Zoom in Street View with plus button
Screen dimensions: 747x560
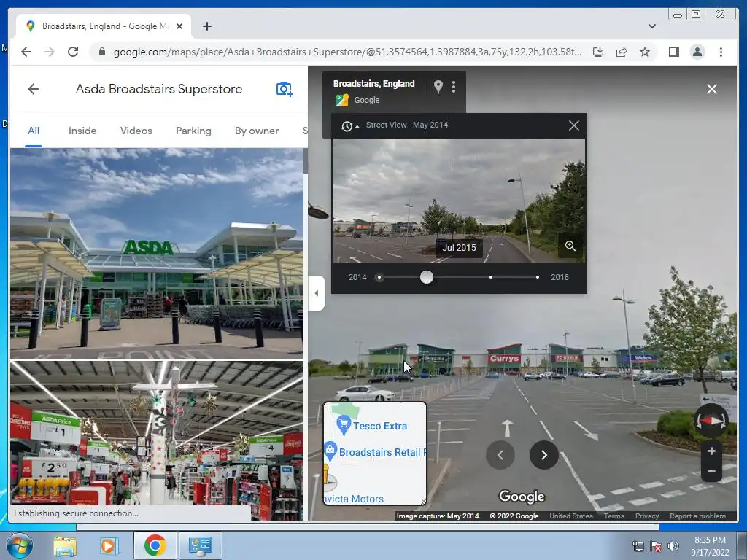(711, 451)
